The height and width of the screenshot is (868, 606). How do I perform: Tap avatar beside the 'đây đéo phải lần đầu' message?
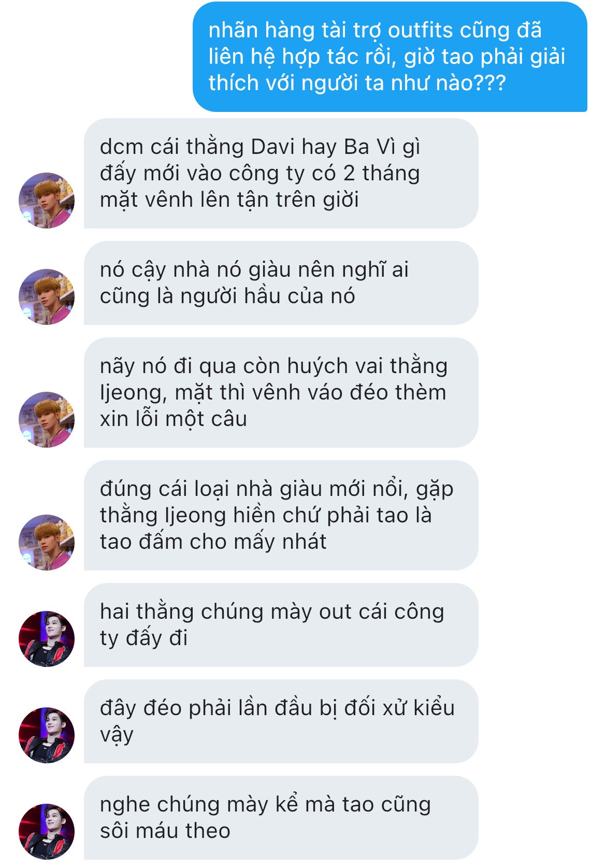pos(47,735)
